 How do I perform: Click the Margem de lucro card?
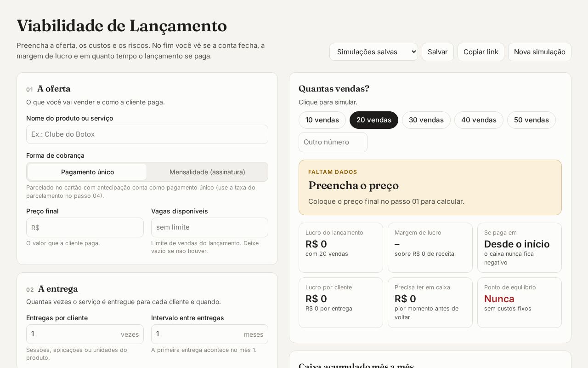[x=430, y=247]
